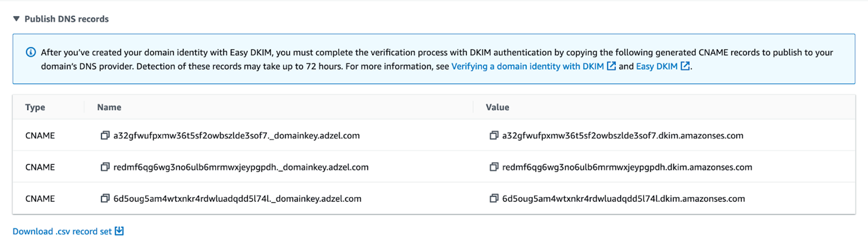Image resolution: width=868 pixels, height=250 pixels.
Task: Copy the redmf6qg _domainkey record name
Action: click(x=105, y=167)
